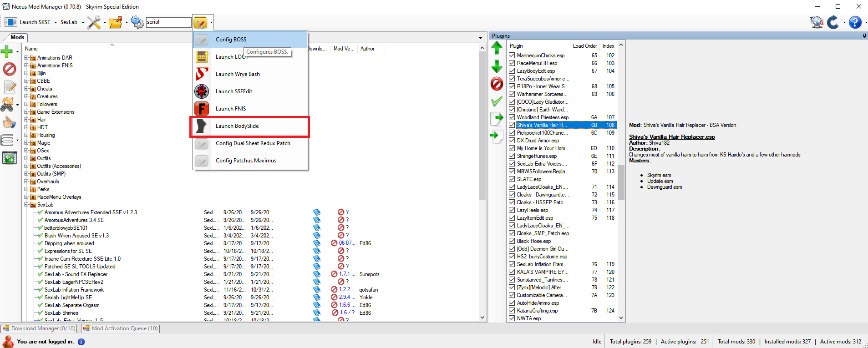
Task: Click the green export icon in Mods sidebar
Action: tap(9, 158)
